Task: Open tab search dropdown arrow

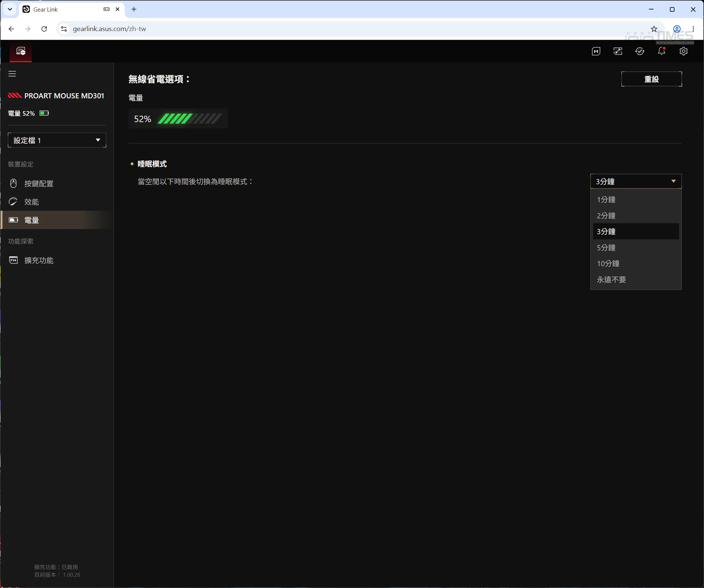Action: (10, 9)
